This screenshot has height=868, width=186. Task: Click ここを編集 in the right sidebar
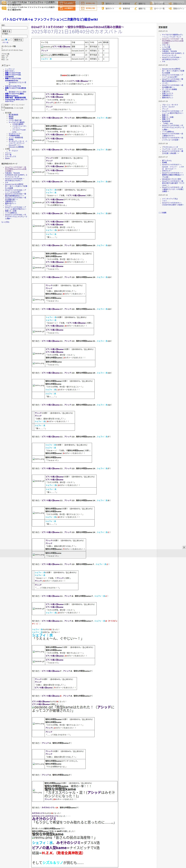click(162, 213)
